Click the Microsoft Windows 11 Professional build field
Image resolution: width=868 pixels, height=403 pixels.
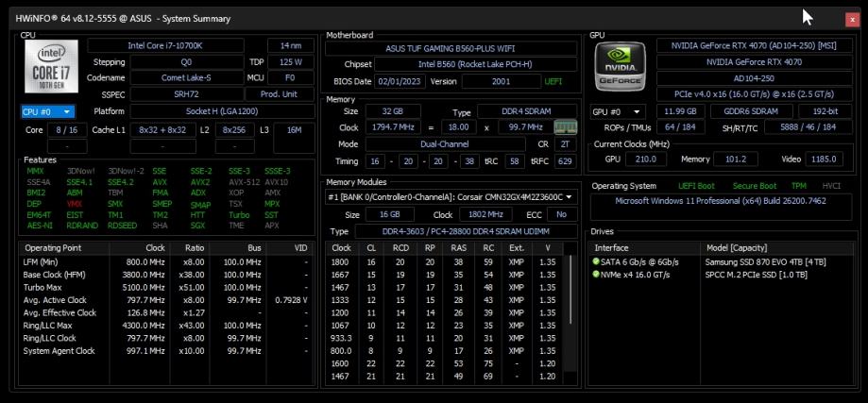(721, 207)
